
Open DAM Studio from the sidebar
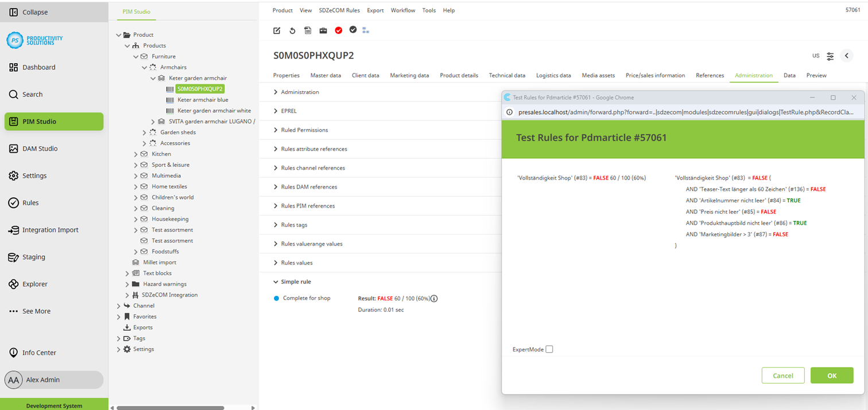tap(40, 149)
